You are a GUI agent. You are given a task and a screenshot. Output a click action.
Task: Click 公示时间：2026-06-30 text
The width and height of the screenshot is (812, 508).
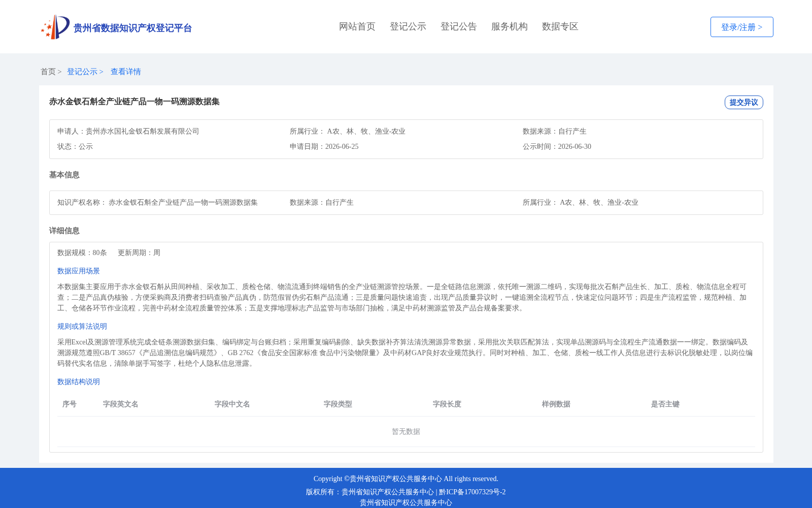(x=557, y=146)
